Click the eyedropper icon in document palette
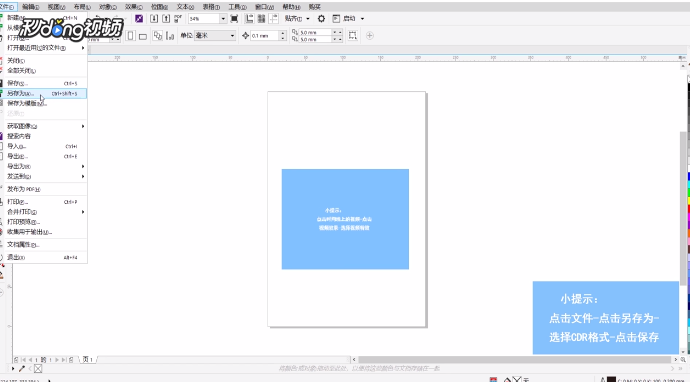 click(21, 368)
